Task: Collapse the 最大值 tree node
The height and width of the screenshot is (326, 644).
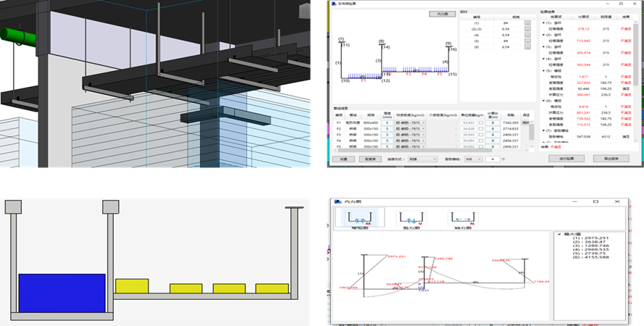Action: [559, 234]
